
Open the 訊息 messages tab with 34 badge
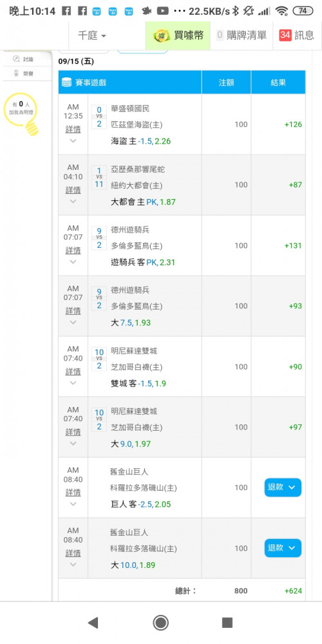(x=296, y=35)
